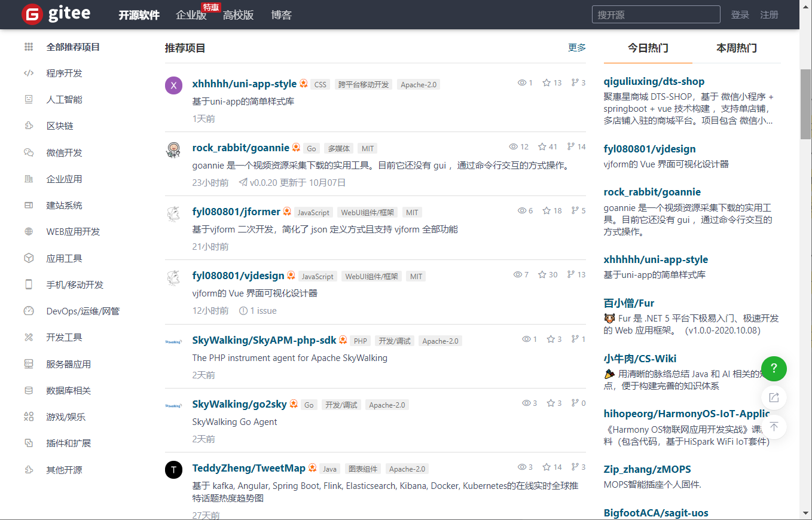Screen dimensions: 812x520
Task: Click the 服务器应用 server icon
Action: [29, 364]
